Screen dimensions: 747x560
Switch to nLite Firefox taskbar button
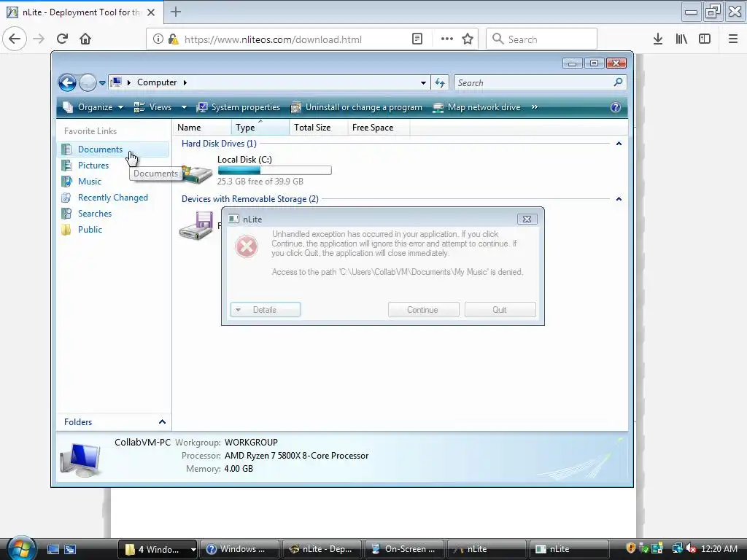pyautogui.click(x=322, y=549)
